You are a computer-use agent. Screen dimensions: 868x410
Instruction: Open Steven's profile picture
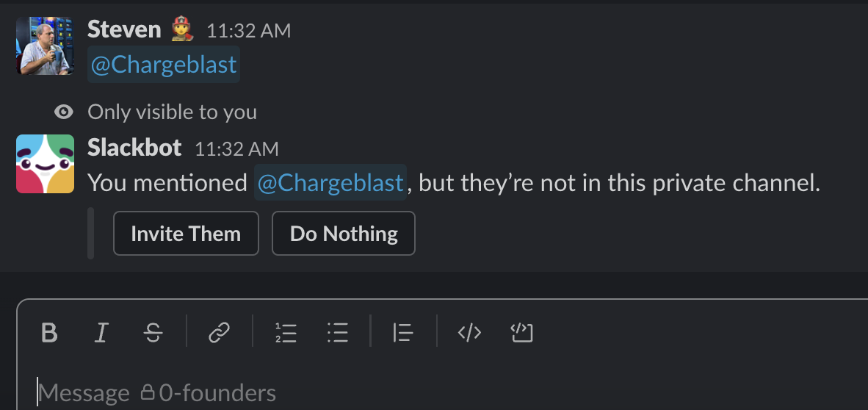pos(45,46)
